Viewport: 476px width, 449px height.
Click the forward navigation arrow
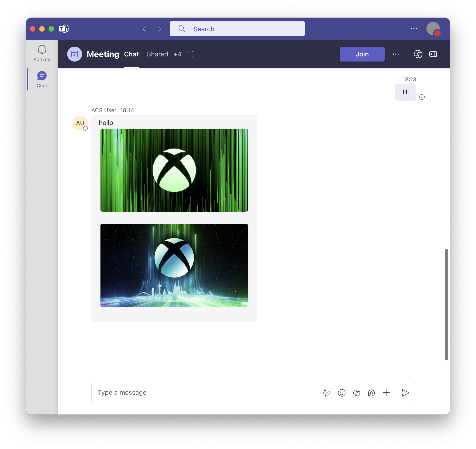click(x=159, y=28)
